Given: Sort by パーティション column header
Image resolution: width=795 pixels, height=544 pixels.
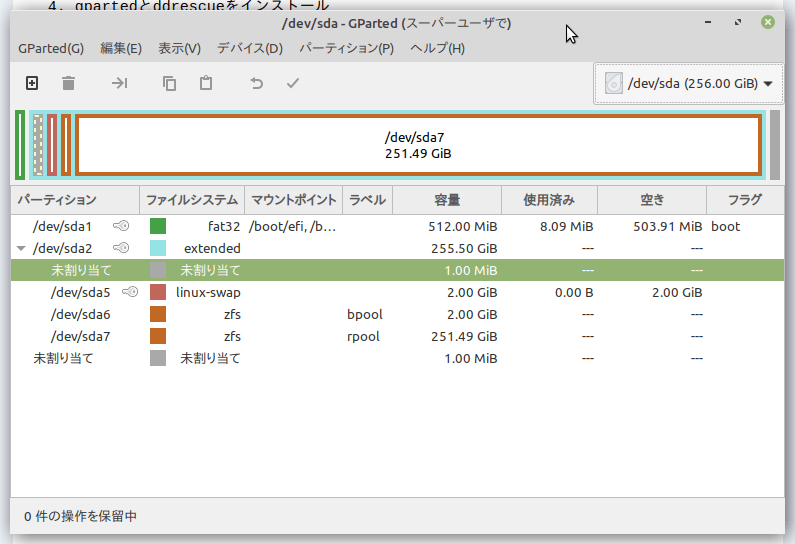Looking at the screenshot, I should click(75, 200).
